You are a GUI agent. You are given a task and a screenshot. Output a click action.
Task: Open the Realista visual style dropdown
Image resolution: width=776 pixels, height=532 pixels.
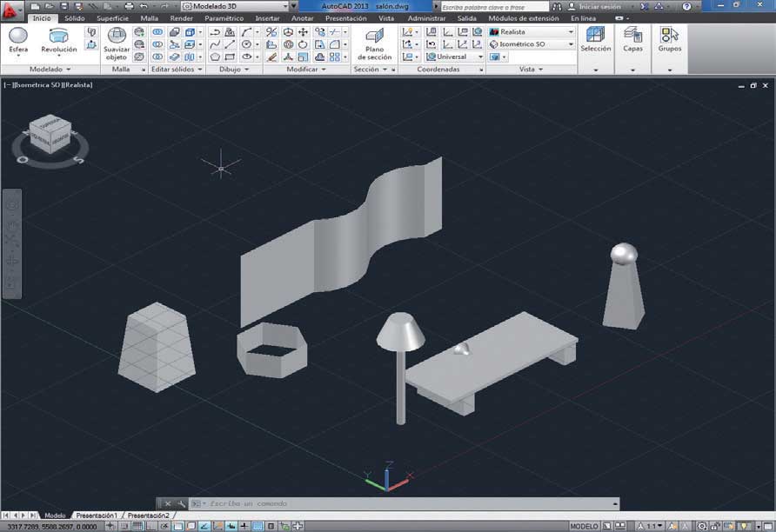532,31
